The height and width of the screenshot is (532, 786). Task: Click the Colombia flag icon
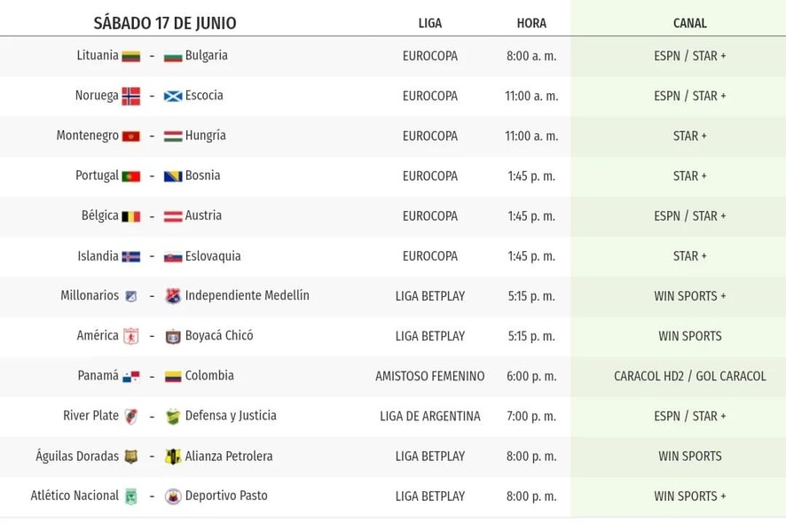[x=173, y=377]
